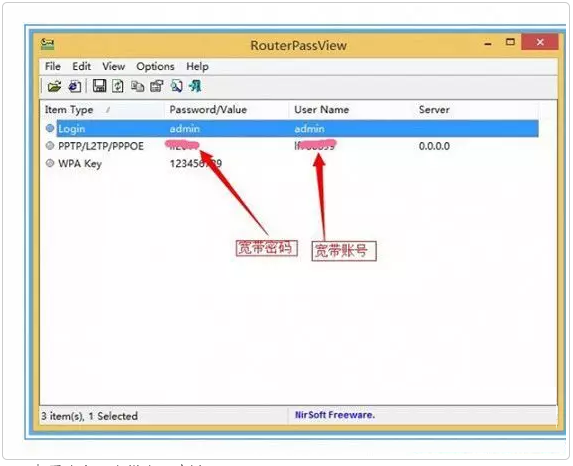Open the File menu

click(53, 67)
